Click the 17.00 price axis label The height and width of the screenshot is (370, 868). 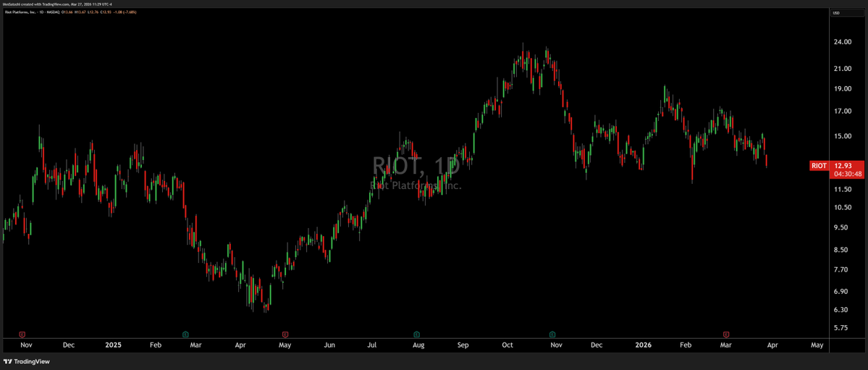[843, 111]
